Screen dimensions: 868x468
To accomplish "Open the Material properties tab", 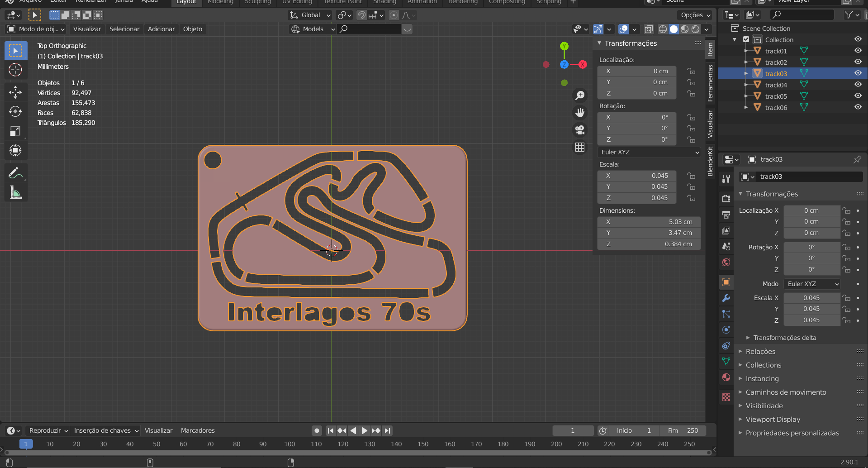I will (x=726, y=377).
